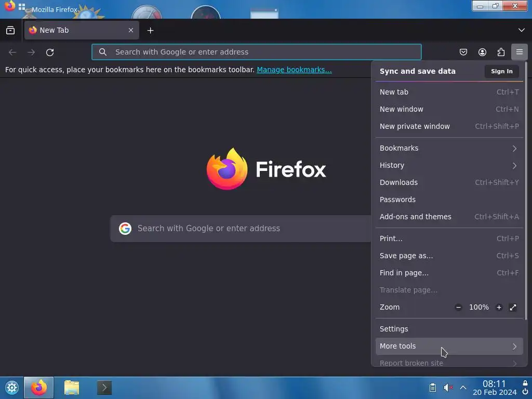This screenshot has height=399, width=532.
Task: Go forward one page
Action: (31, 52)
